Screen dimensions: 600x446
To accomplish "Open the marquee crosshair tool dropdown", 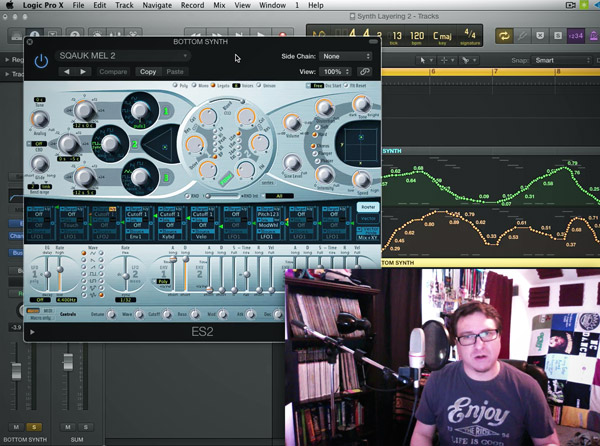I will tap(447, 60).
